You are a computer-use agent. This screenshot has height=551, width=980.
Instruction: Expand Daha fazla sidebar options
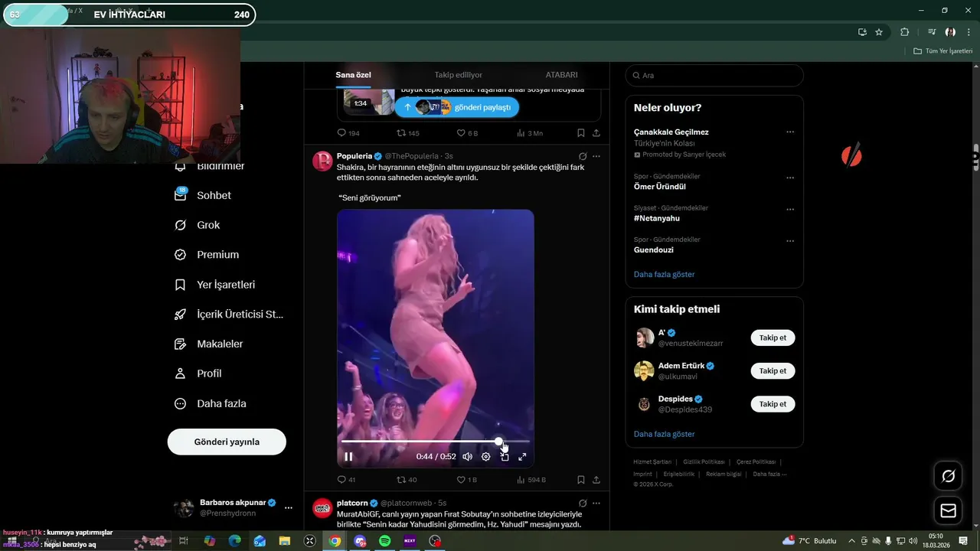tap(211, 403)
